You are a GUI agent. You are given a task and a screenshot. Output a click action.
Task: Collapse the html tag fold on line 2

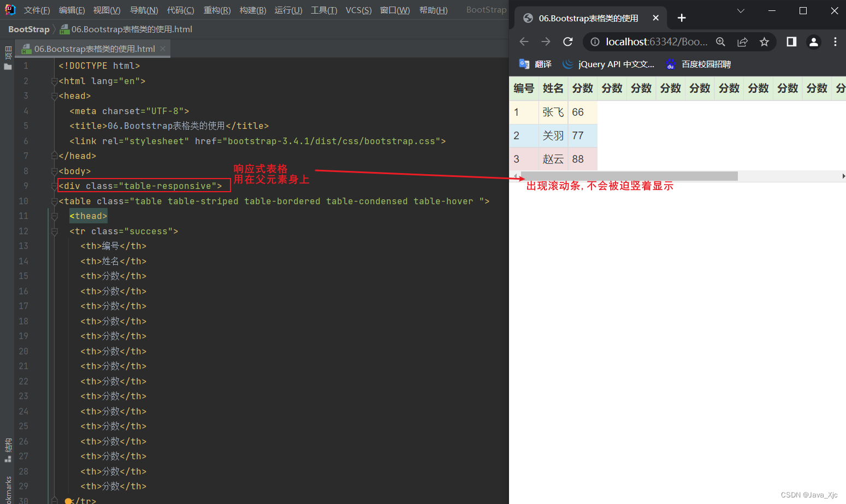coord(54,81)
